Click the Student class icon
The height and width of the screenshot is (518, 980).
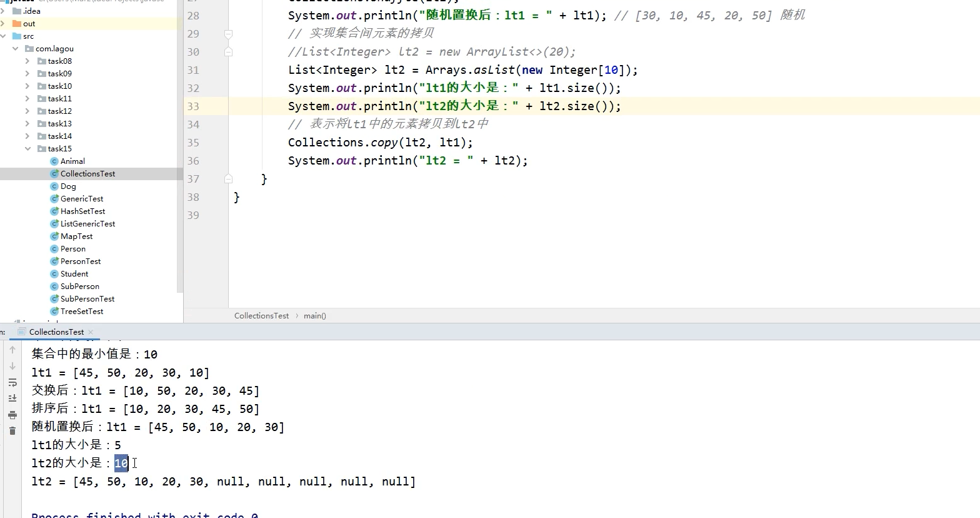pyautogui.click(x=54, y=274)
